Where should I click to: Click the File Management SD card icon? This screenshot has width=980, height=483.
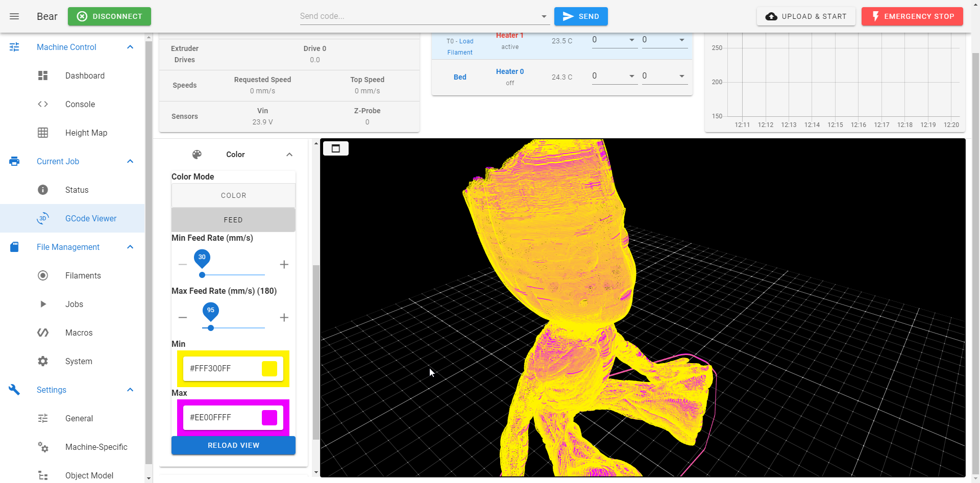tap(14, 247)
